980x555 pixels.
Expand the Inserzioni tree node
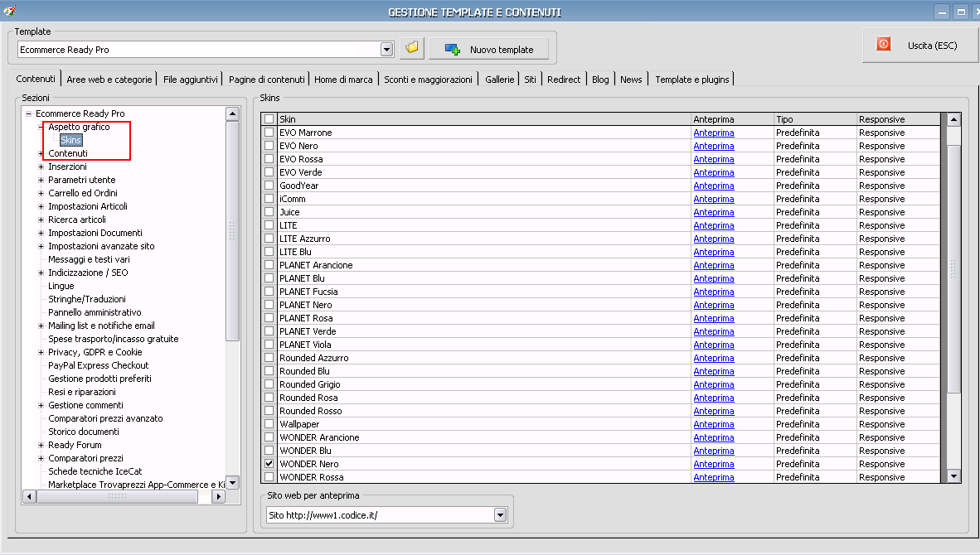[x=41, y=166]
